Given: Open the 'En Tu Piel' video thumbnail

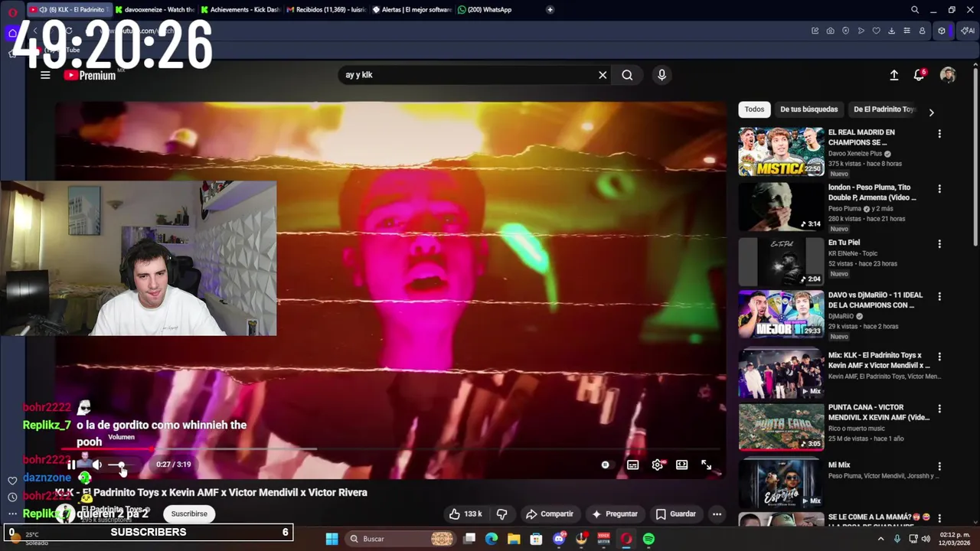Looking at the screenshot, I should coord(781,262).
